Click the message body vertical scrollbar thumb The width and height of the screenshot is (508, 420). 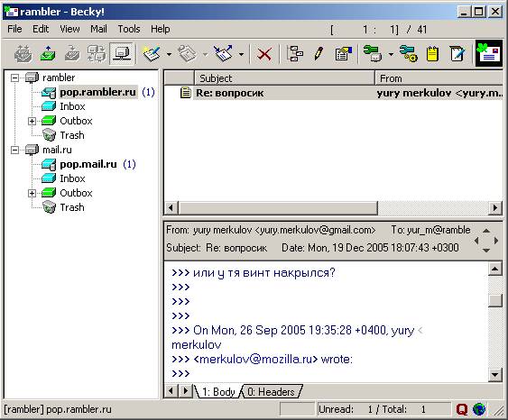tap(495, 300)
